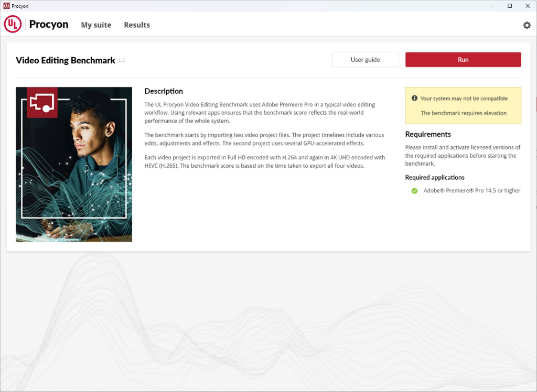Image resolution: width=537 pixels, height=392 pixels.
Task: Click the warning info icon in yellow box
Action: point(414,98)
